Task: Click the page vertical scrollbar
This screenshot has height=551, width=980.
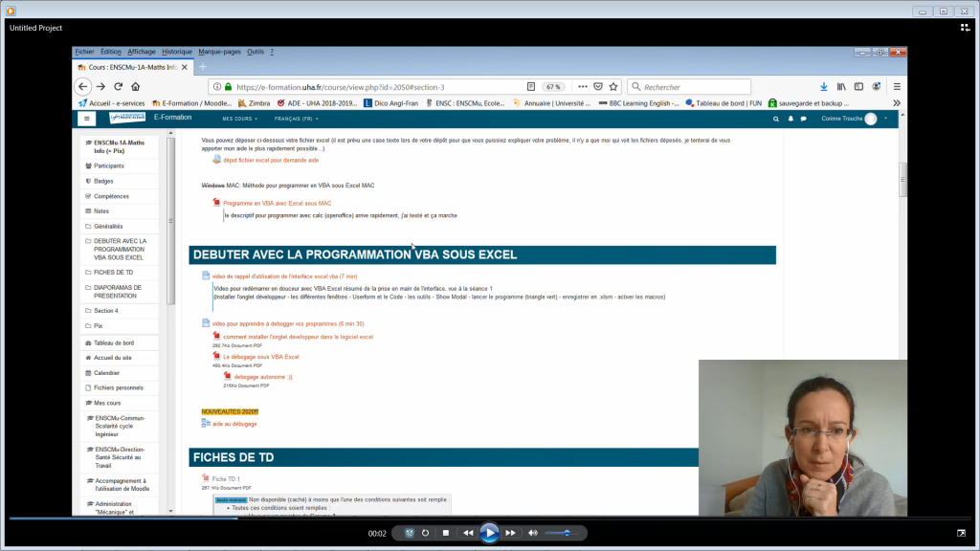Action: click(902, 181)
